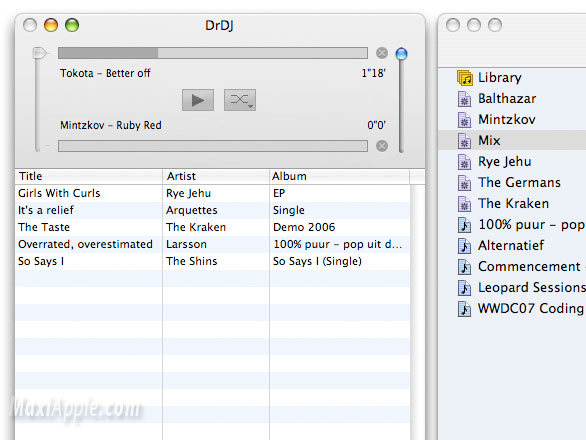
Task: Select the song The Taste
Action: (44, 227)
